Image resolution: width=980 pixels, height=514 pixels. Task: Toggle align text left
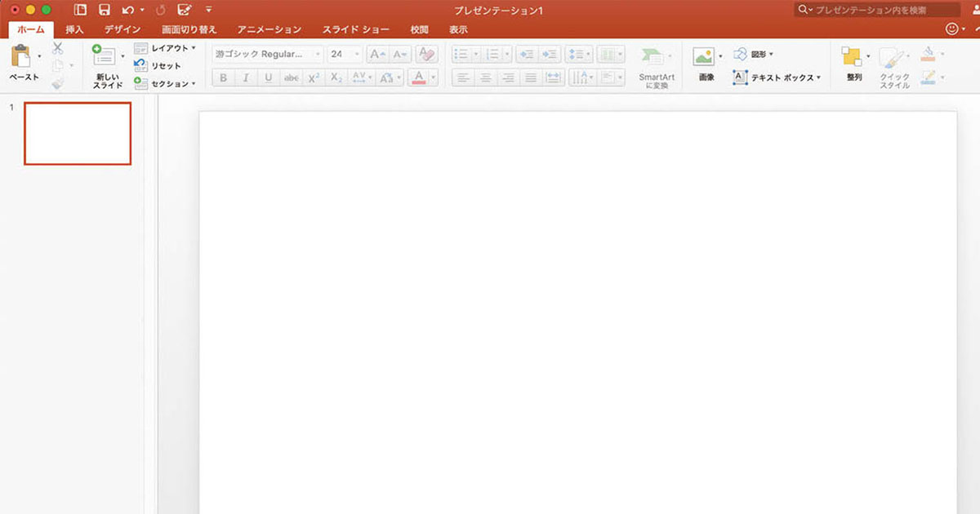point(463,78)
